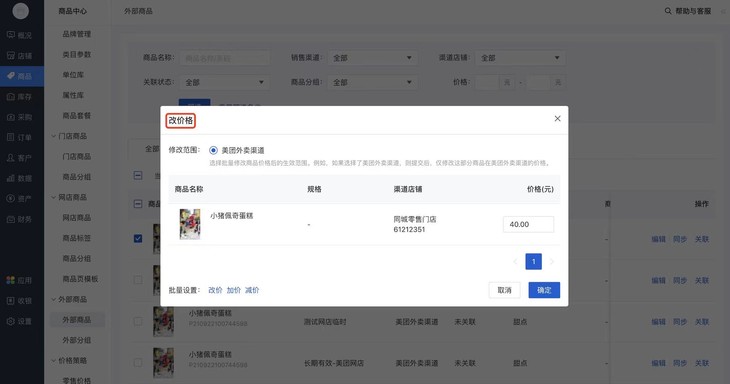Click the 小猪佩奇蛋糕 product name in dialog
Screen dimensions: 730x384
(x=232, y=216)
